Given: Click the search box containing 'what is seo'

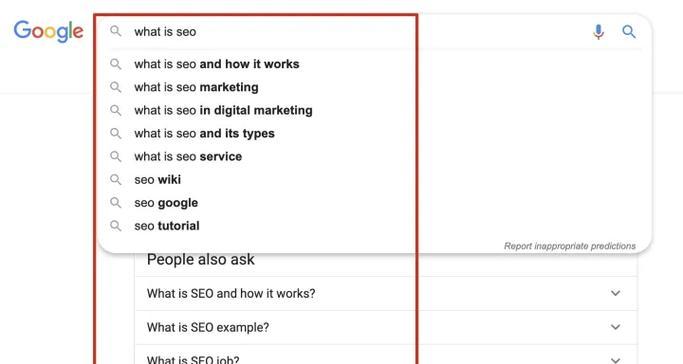Looking at the screenshot, I should tap(348, 31).
